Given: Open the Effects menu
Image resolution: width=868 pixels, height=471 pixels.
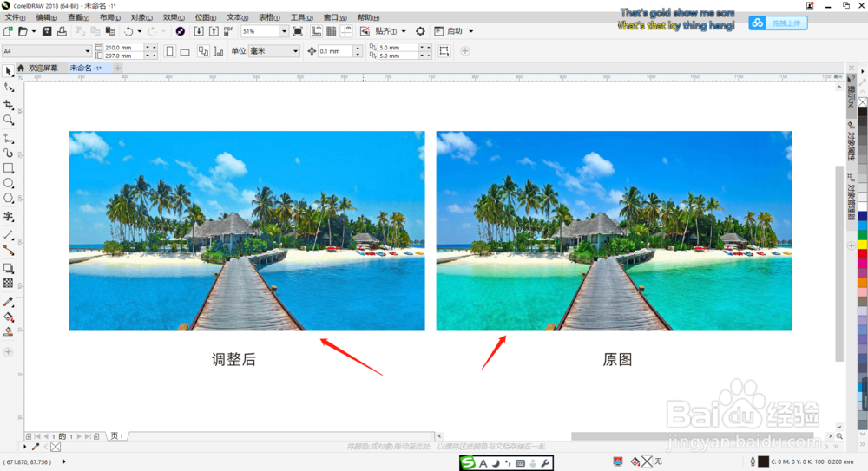Looking at the screenshot, I should [174, 17].
